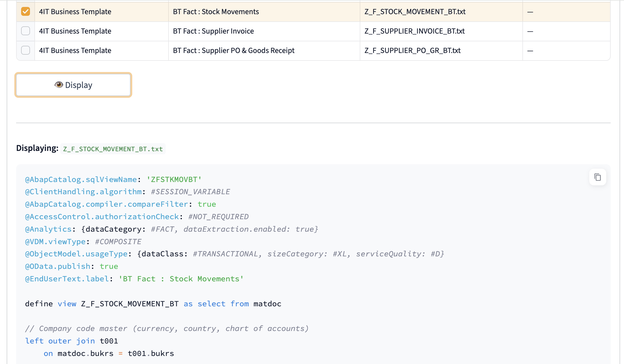Select the 'ZFSTKMOVBT' string in the code
The height and width of the screenshot is (364, 624).
tap(174, 179)
